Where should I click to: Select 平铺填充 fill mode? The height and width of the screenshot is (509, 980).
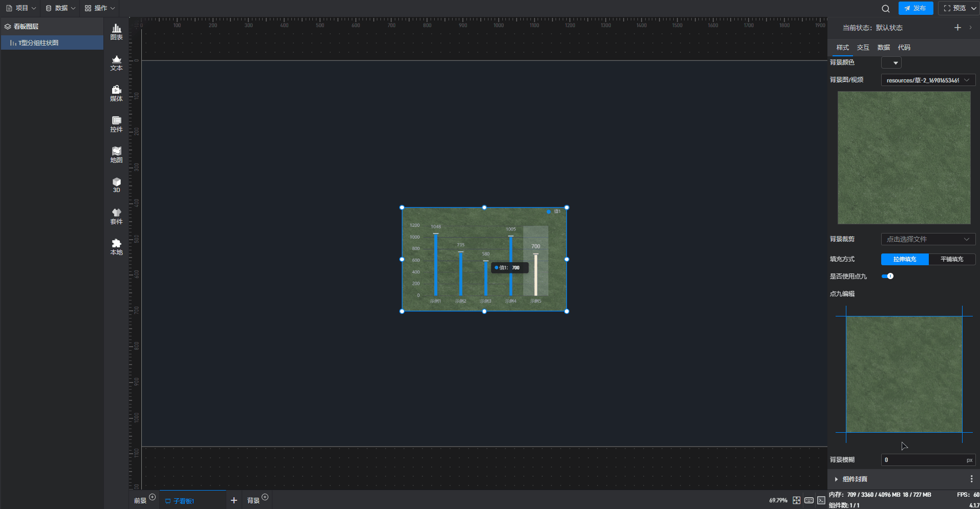click(951, 259)
